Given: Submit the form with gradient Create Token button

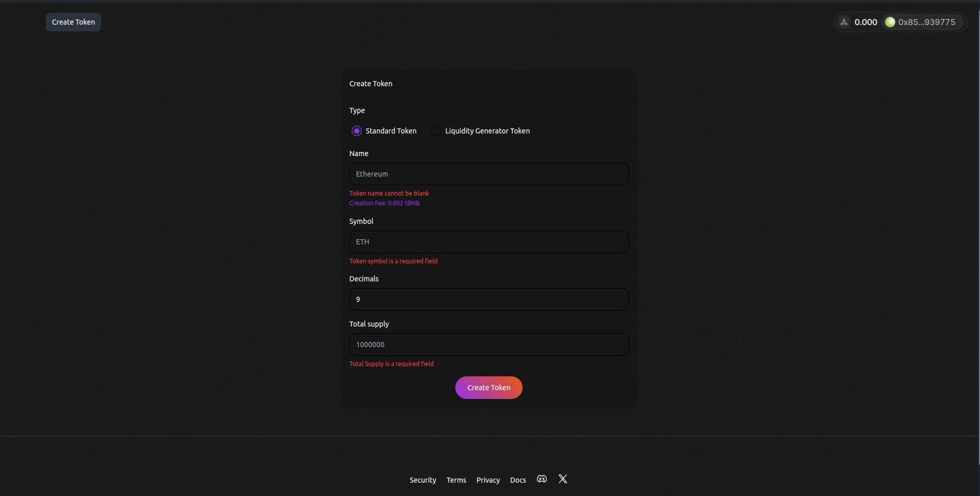Looking at the screenshot, I should pos(489,388).
